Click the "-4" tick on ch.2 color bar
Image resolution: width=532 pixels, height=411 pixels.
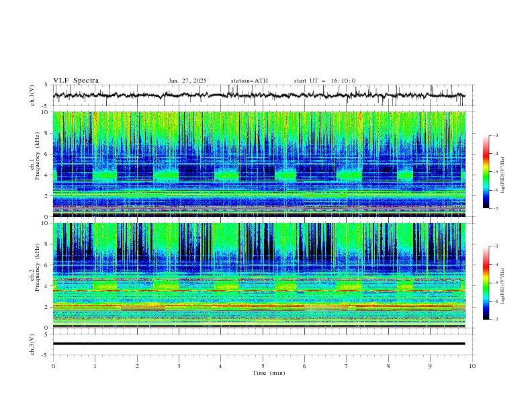[496, 265]
